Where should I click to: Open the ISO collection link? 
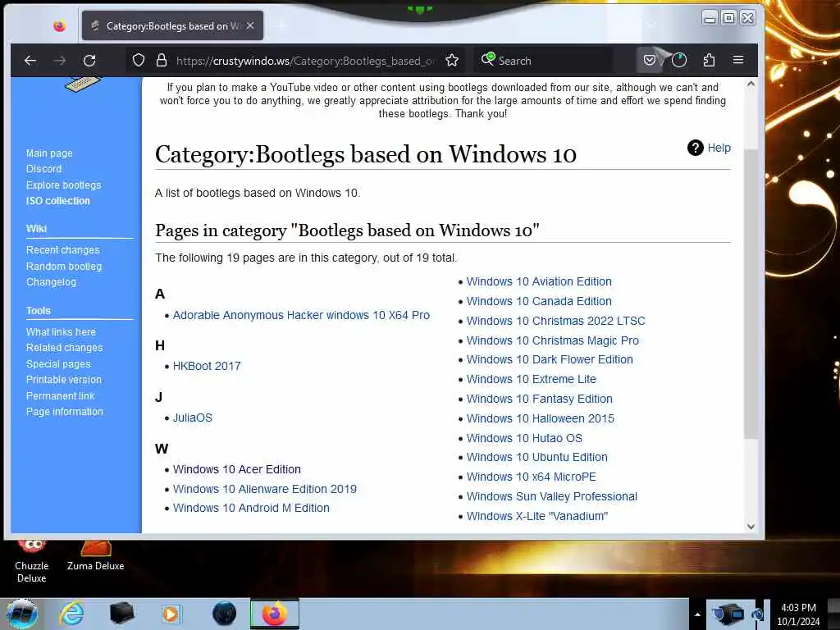click(58, 201)
